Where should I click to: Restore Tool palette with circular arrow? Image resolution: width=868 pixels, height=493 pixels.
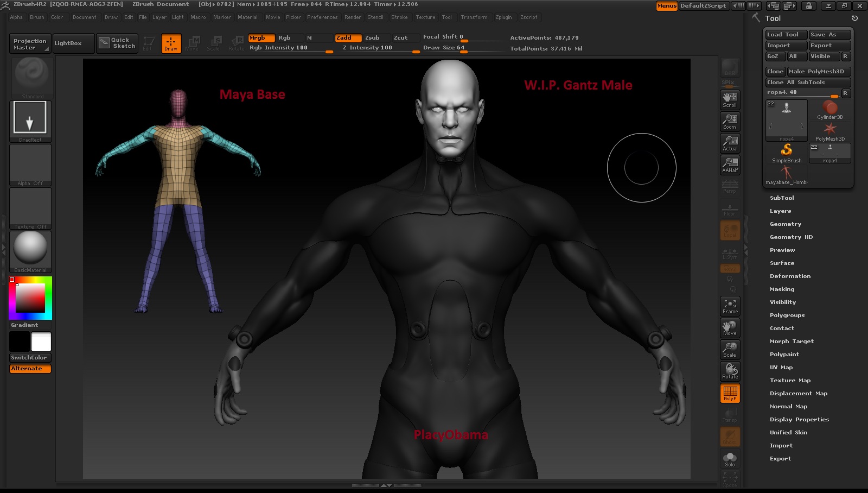coord(854,18)
